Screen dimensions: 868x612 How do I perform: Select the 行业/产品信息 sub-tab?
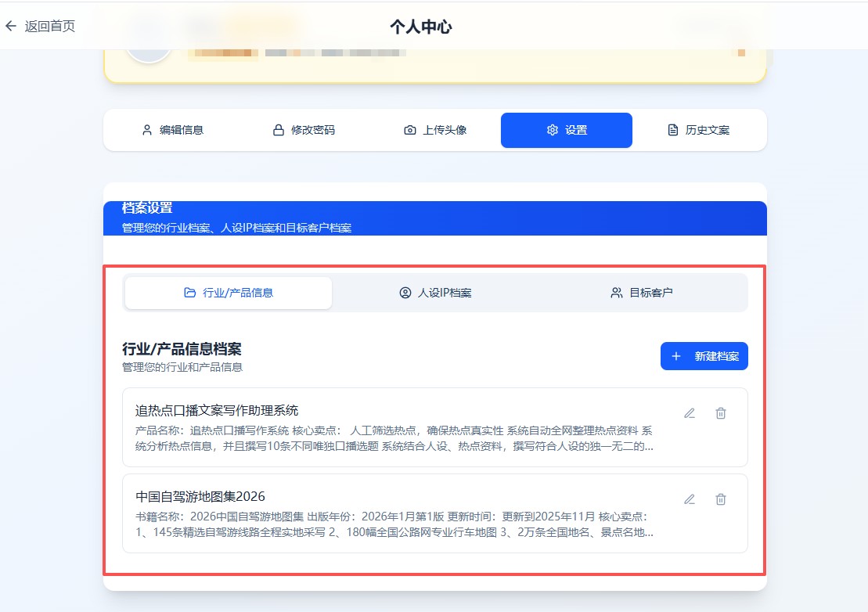(x=229, y=293)
